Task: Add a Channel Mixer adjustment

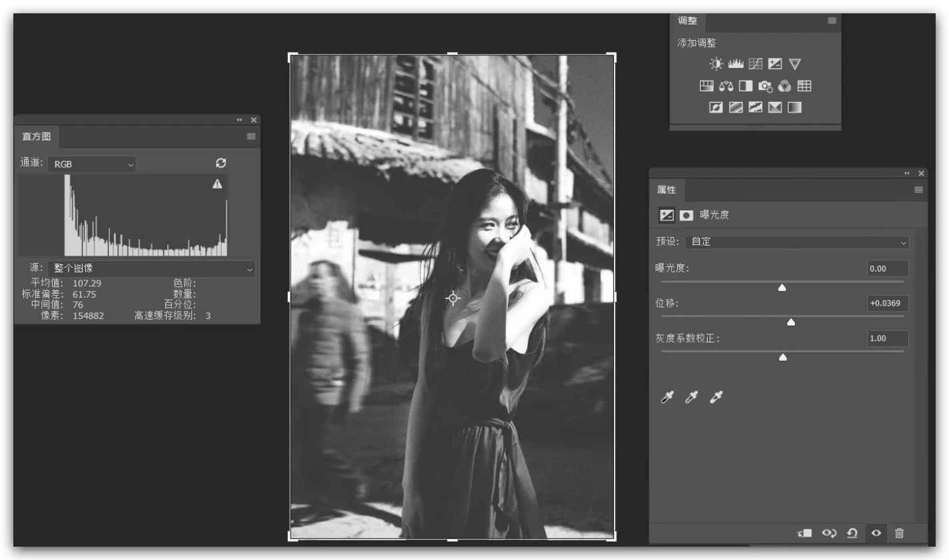Action: click(784, 86)
